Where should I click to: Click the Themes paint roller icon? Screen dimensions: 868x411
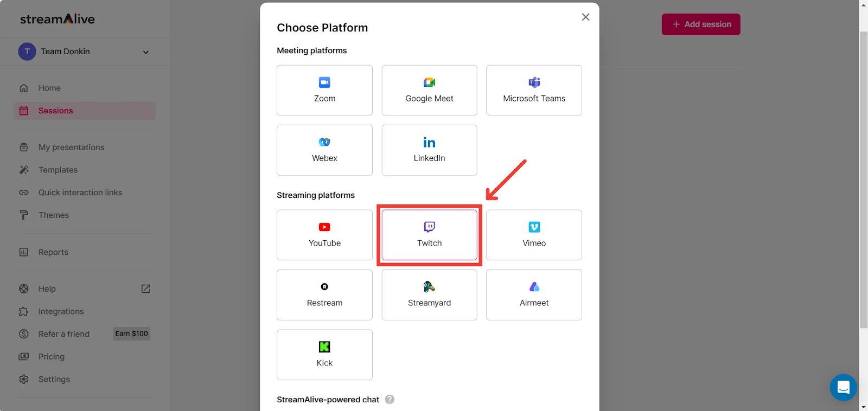tap(24, 215)
